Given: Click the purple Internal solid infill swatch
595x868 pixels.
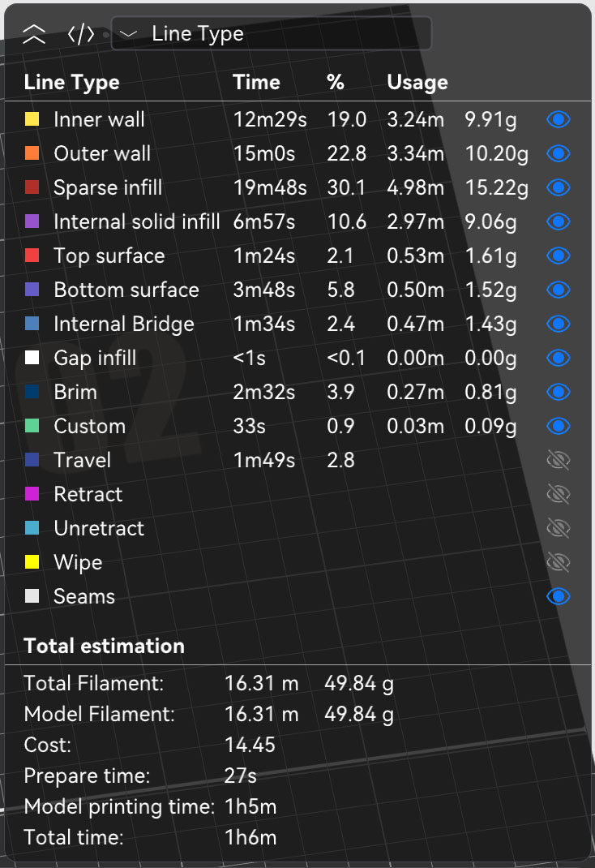Looking at the screenshot, I should [x=32, y=222].
